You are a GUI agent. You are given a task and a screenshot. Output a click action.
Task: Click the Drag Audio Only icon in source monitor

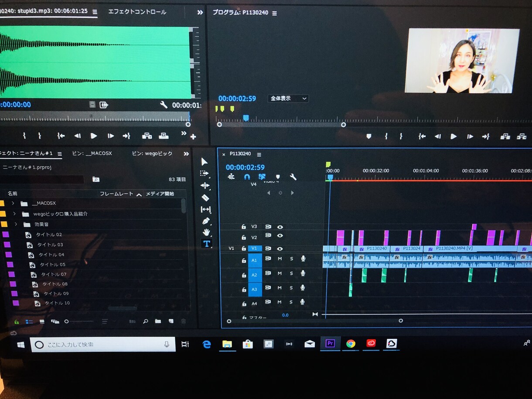(x=104, y=105)
